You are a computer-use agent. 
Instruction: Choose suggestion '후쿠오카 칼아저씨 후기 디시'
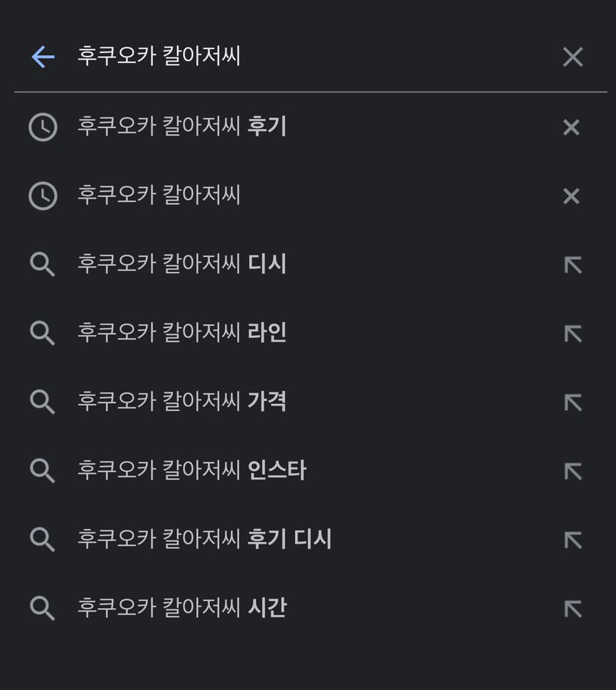point(205,540)
